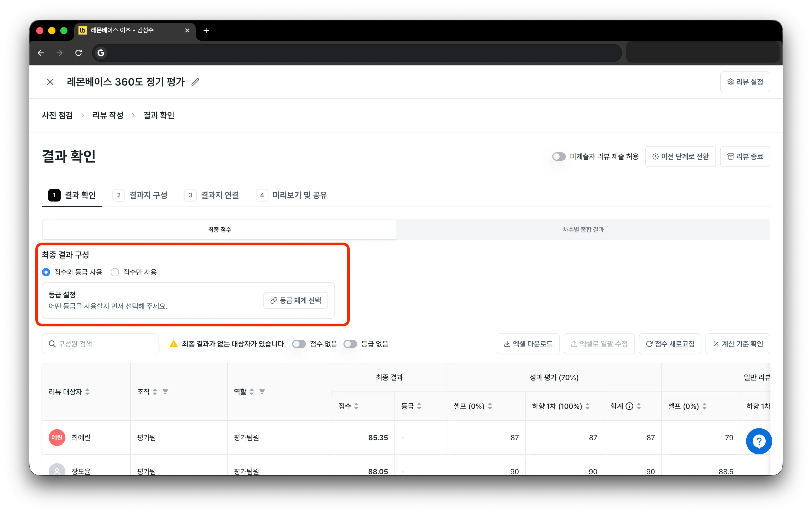Open the 미리보기 및 공유 step tab
Screen dimensions: 812x514
click(292, 195)
